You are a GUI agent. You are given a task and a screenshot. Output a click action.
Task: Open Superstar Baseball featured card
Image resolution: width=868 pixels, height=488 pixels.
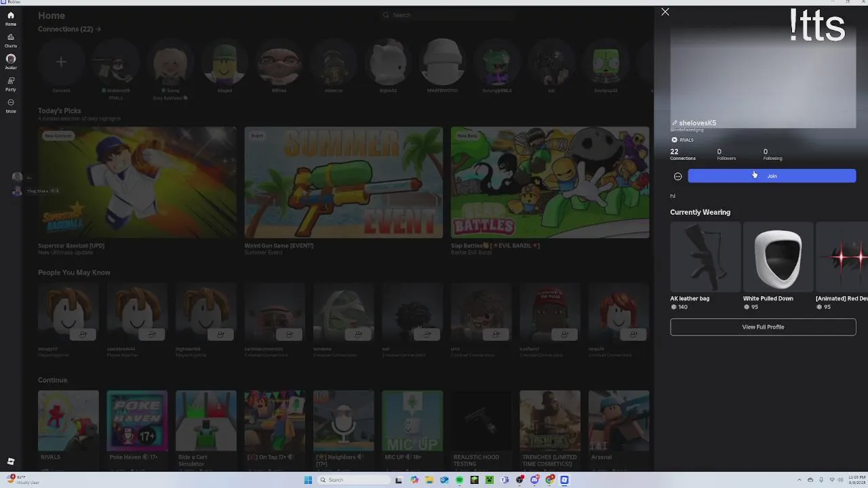click(x=137, y=182)
